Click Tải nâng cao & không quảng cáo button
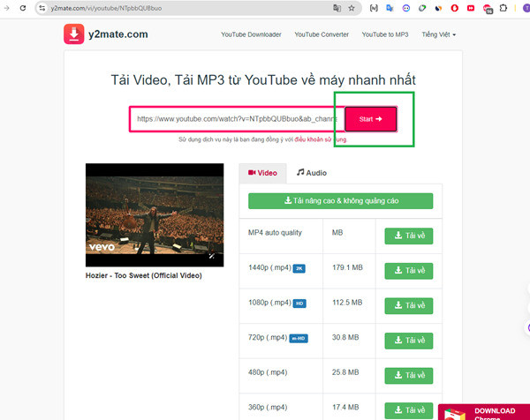This screenshot has width=530, height=420. [x=340, y=201]
